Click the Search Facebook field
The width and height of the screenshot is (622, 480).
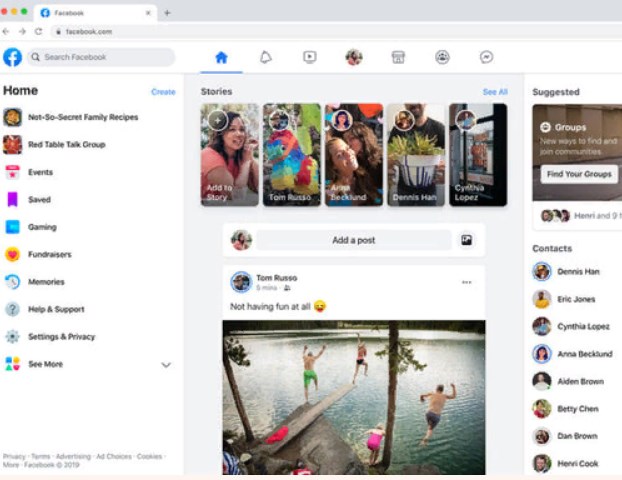pyautogui.click(x=101, y=57)
